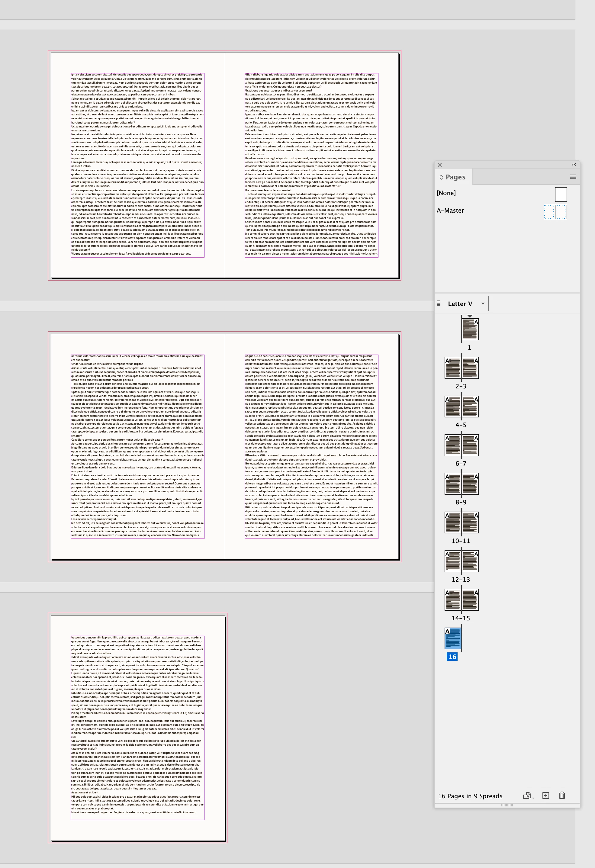Click the highlighted page 16 thumbnail
Image resolution: width=595 pixels, height=868 pixels.
tap(453, 638)
